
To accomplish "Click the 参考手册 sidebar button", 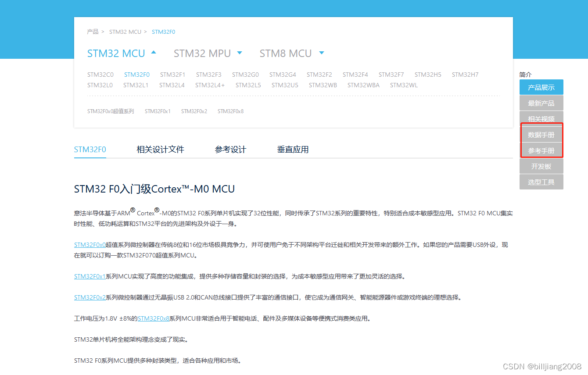I will (541, 150).
